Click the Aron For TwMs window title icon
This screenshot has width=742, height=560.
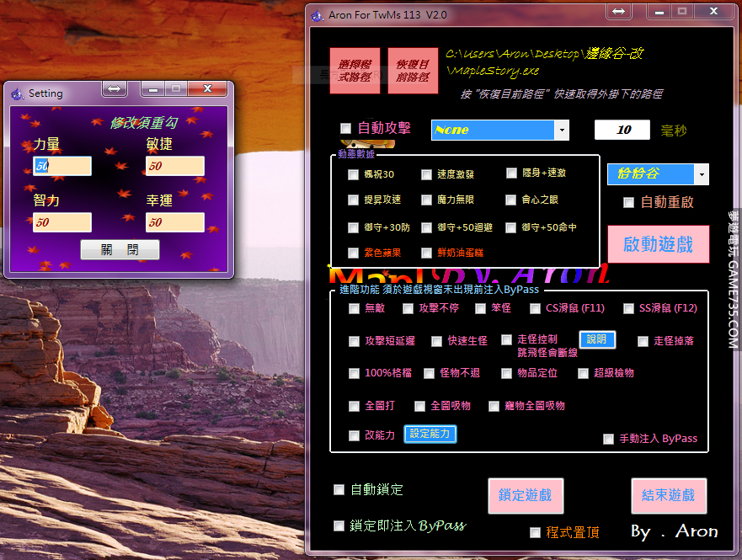[x=317, y=16]
